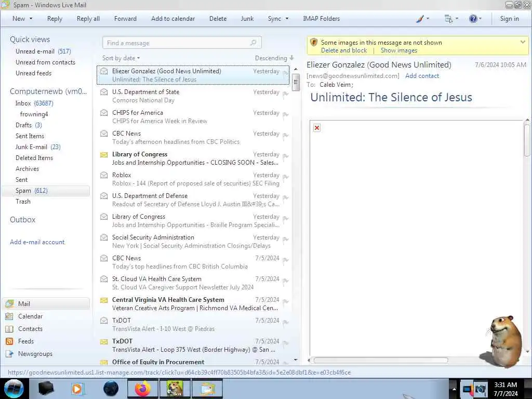Click the Feeds RSS icon
This screenshot has width=532, height=399.
pyautogui.click(x=9, y=341)
